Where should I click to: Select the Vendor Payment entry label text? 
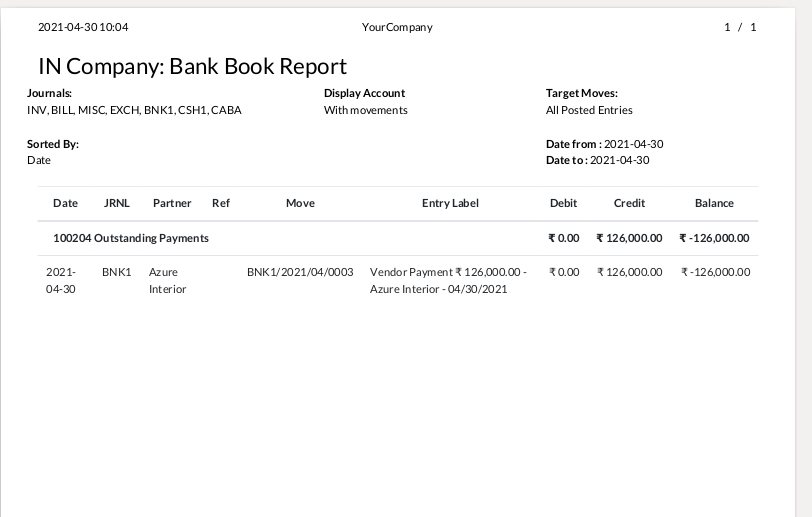(447, 280)
